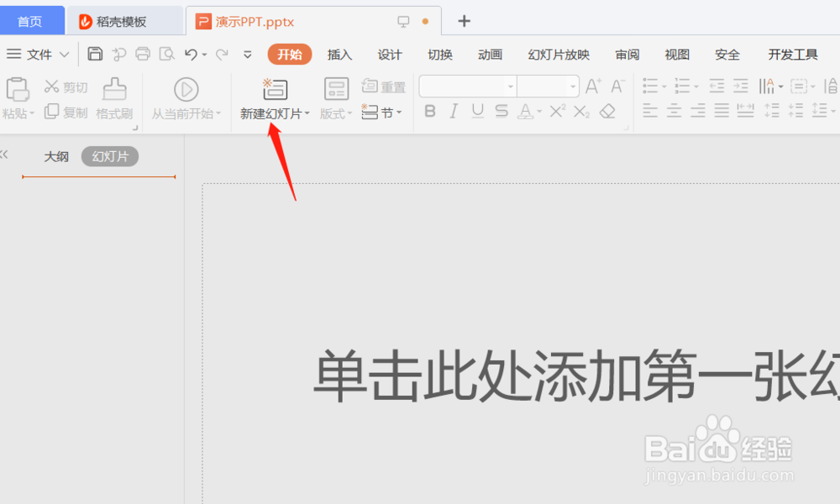Image resolution: width=840 pixels, height=504 pixels.
Task: Click the increase font size control
Action: pos(591,86)
